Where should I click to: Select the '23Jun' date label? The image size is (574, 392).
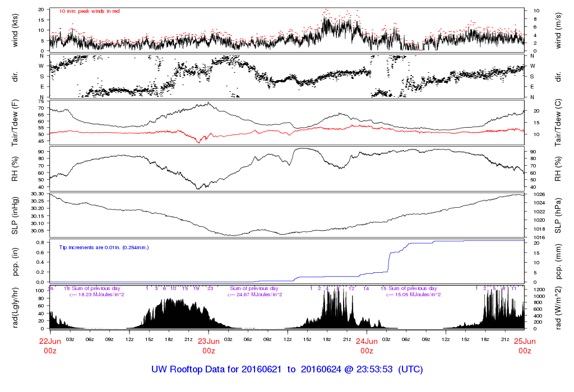click(x=209, y=341)
